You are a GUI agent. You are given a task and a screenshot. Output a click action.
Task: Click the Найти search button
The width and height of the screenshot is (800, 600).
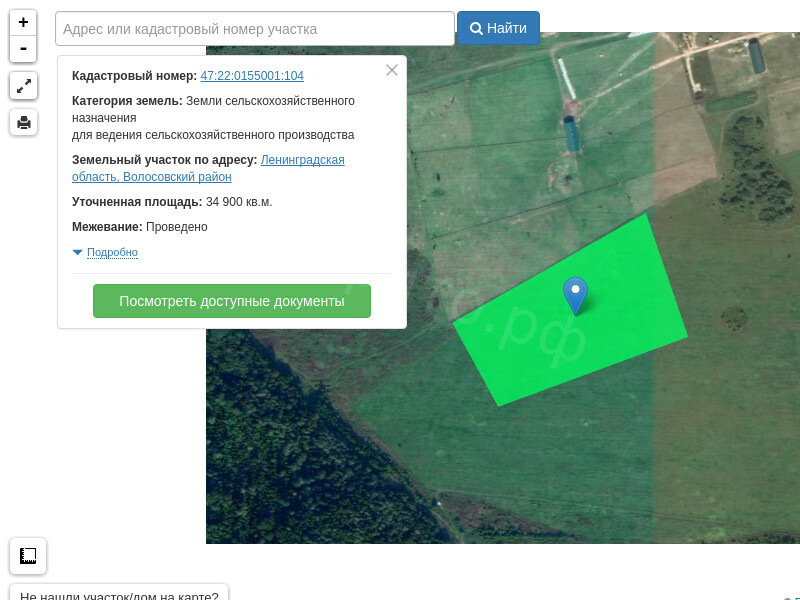pos(498,28)
